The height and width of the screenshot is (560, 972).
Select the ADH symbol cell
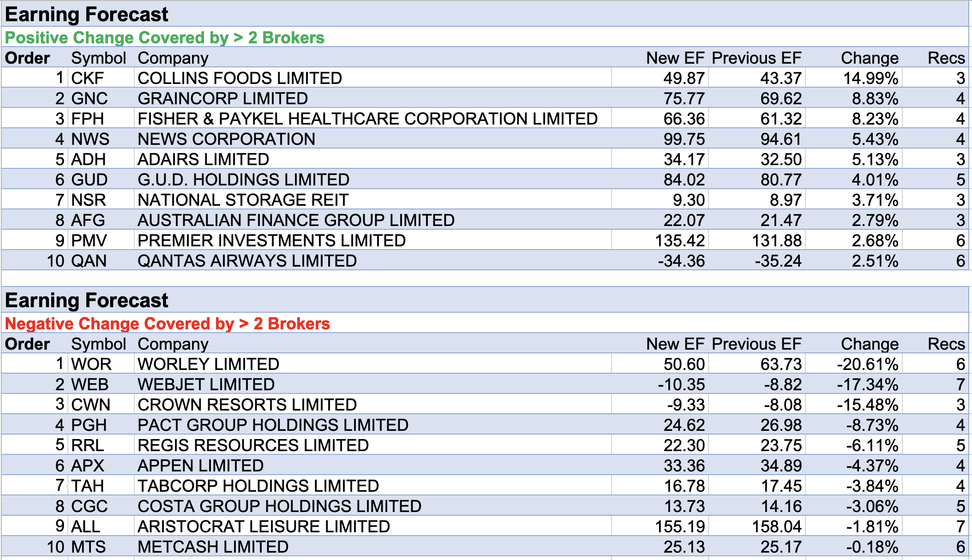[89, 159]
